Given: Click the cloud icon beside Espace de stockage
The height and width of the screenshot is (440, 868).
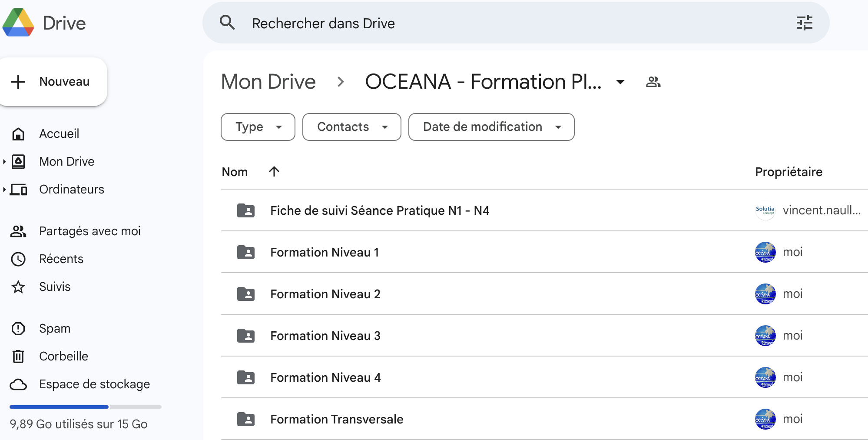Looking at the screenshot, I should tap(18, 384).
